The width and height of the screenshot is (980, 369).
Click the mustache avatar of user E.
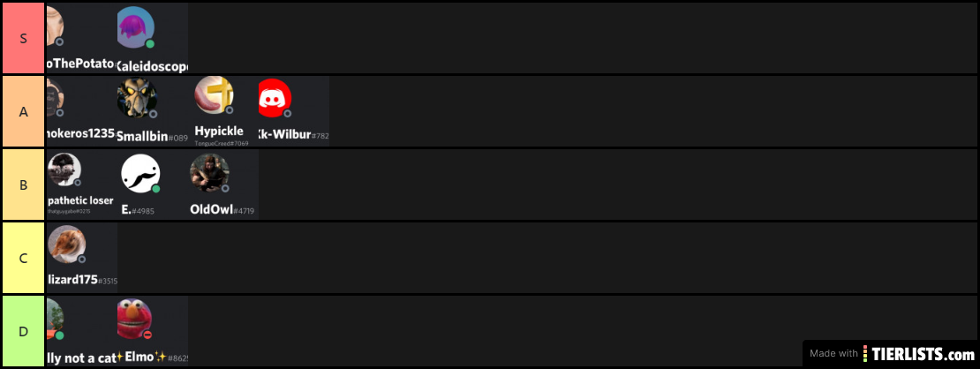[140, 173]
